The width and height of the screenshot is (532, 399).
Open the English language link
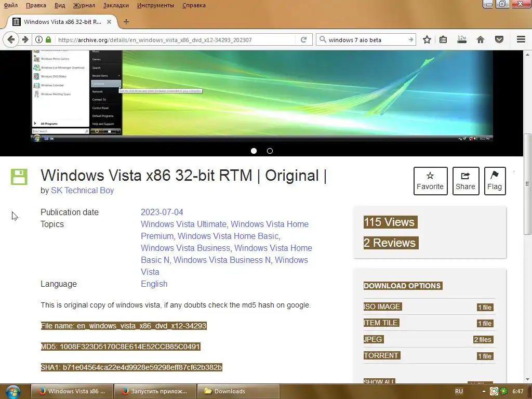click(154, 284)
